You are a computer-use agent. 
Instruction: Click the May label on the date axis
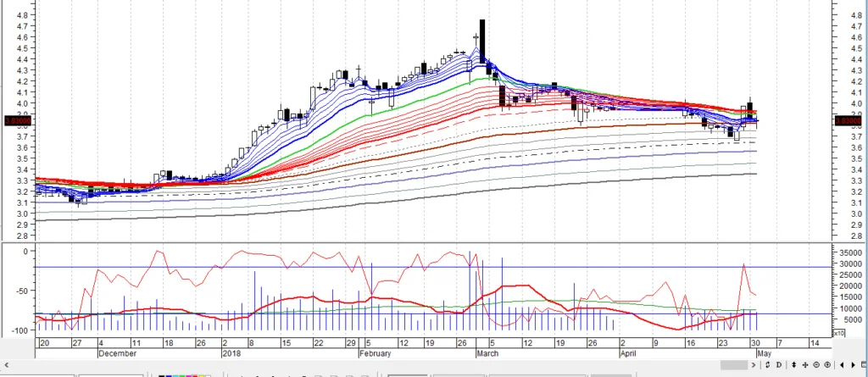[x=764, y=353]
